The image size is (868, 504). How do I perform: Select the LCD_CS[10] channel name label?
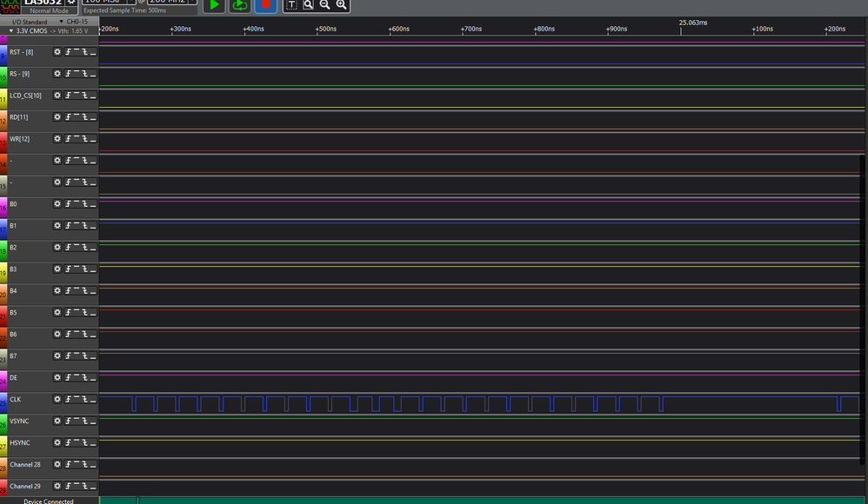(25, 96)
